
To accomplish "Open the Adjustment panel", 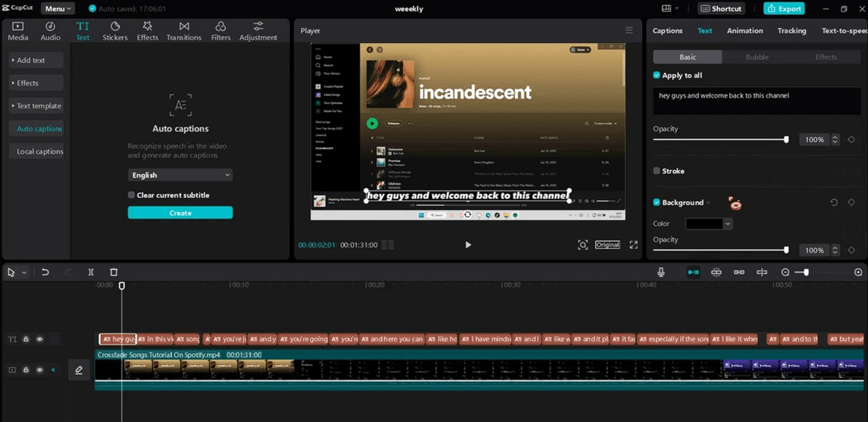I will 258,31.
